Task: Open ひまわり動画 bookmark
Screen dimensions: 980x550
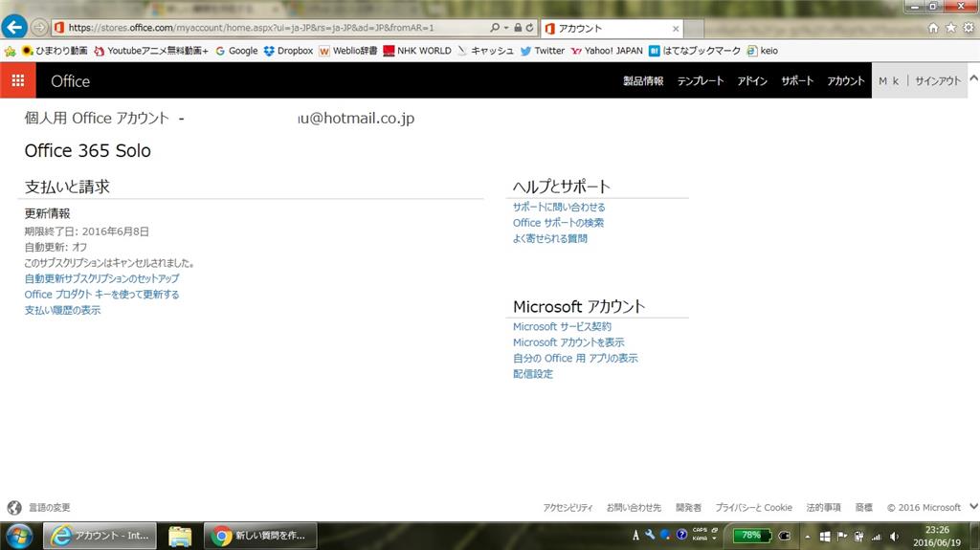Action: [55, 51]
